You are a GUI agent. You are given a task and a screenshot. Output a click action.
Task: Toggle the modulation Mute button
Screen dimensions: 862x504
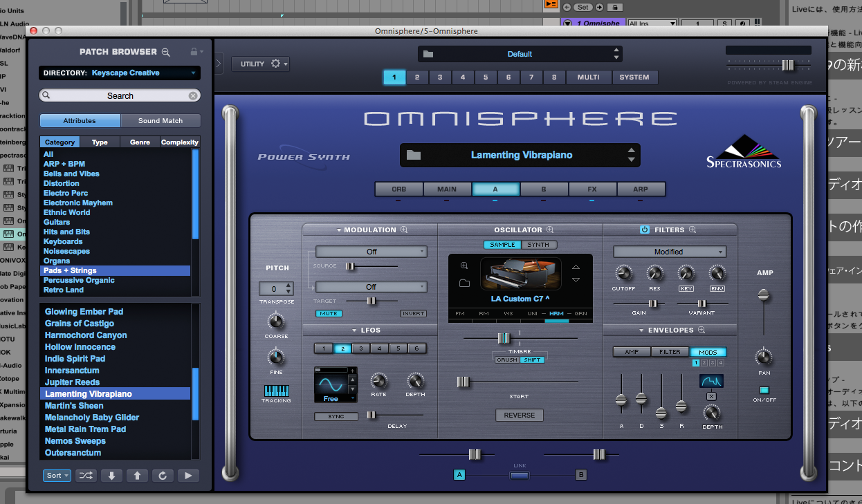pyautogui.click(x=329, y=313)
